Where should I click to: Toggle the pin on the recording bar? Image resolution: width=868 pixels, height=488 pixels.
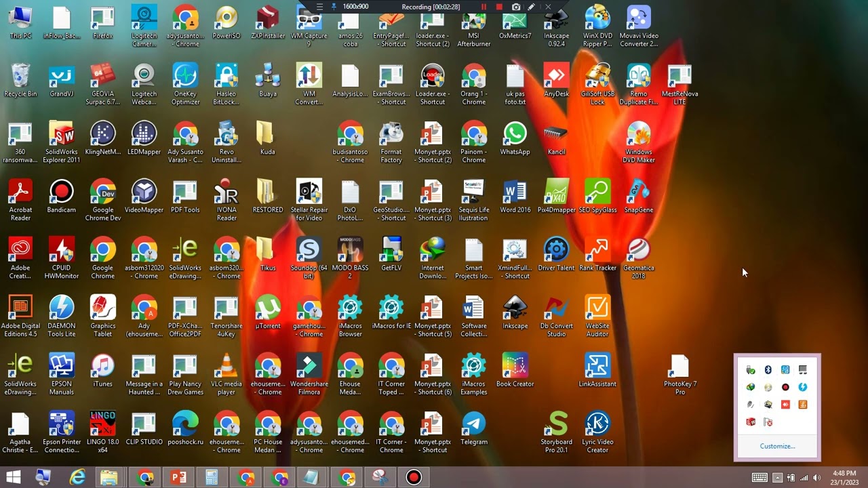[334, 7]
